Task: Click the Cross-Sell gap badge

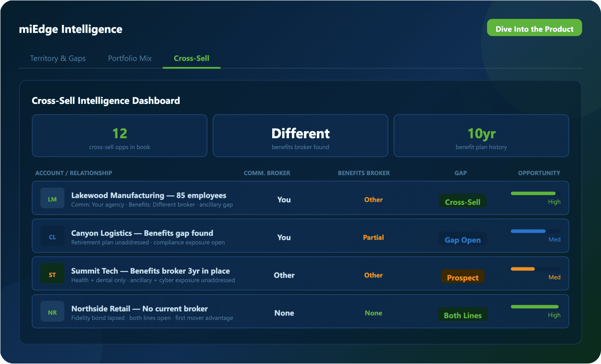Action: click(462, 202)
